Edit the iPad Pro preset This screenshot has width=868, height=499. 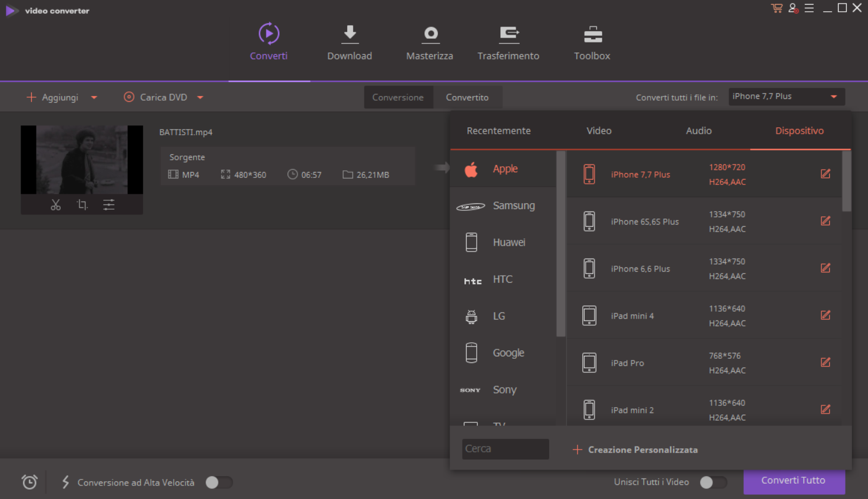tap(826, 362)
